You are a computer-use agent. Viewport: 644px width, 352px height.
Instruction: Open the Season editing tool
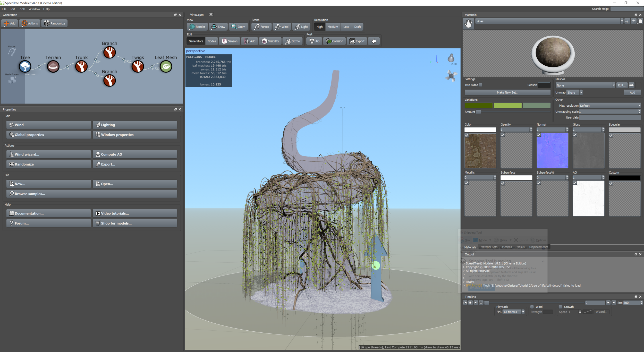(x=230, y=41)
